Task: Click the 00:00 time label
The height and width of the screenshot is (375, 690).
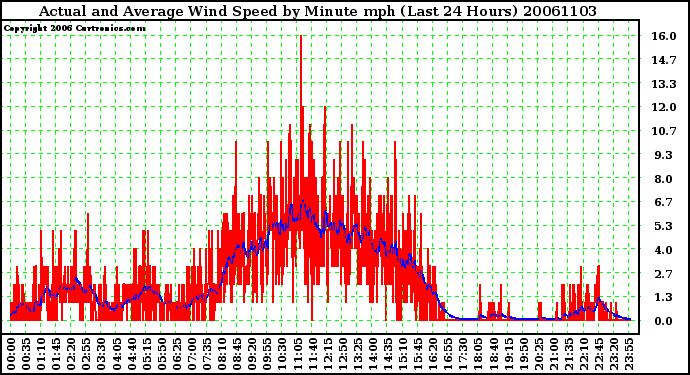Action: [x=11, y=354]
